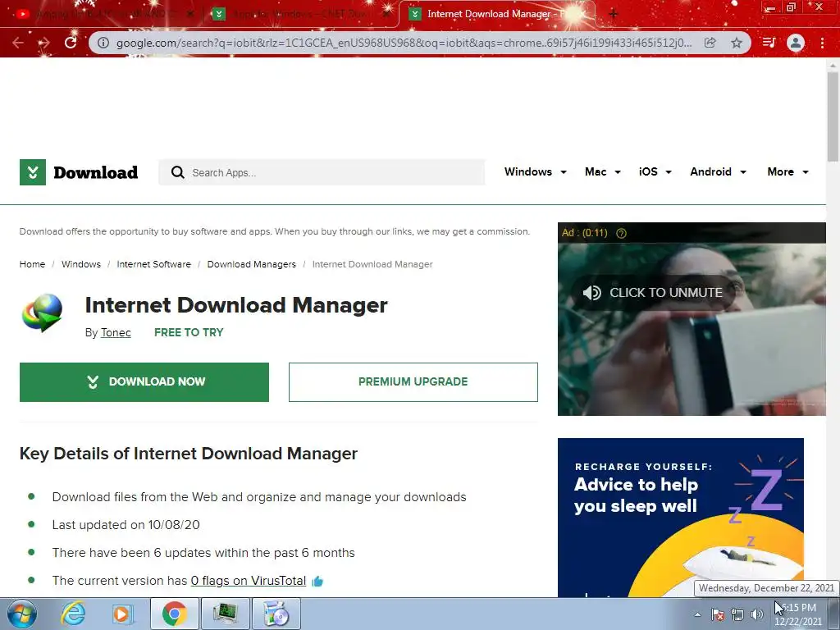The image size is (840, 630).
Task: Expand the Android dropdown menu
Action: pyautogui.click(x=718, y=172)
